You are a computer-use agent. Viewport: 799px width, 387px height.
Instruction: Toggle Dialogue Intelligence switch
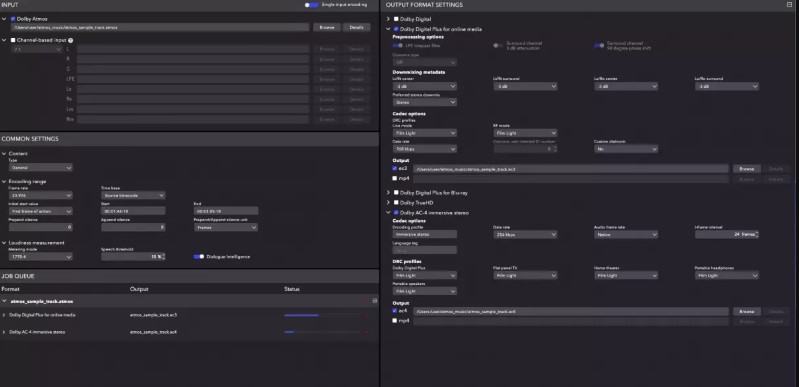pos(199,256)
